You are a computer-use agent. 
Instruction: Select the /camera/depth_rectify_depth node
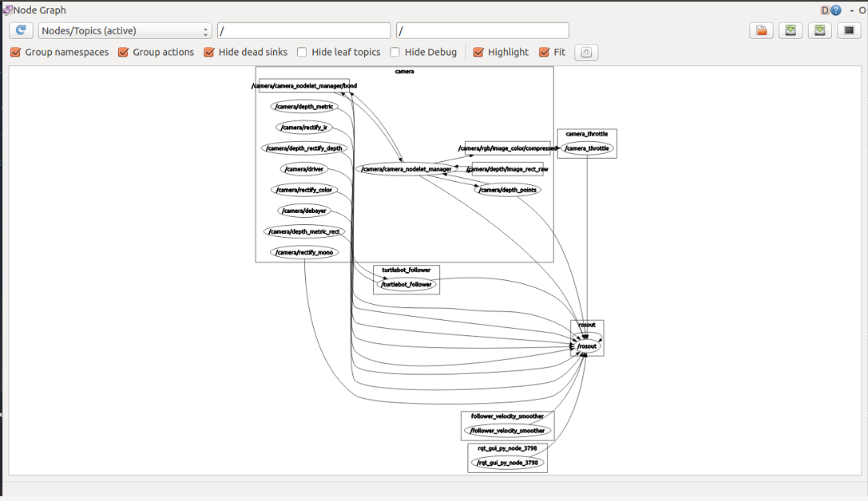click(x=304, y=148)
